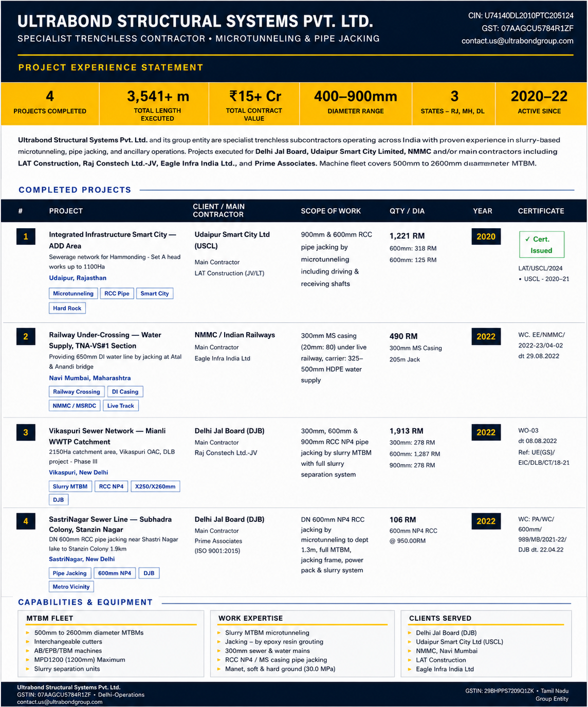Click the PROJECT column header
Image resolution: width=588 pixels, height=707 pixels.
(x=66, y=211)
